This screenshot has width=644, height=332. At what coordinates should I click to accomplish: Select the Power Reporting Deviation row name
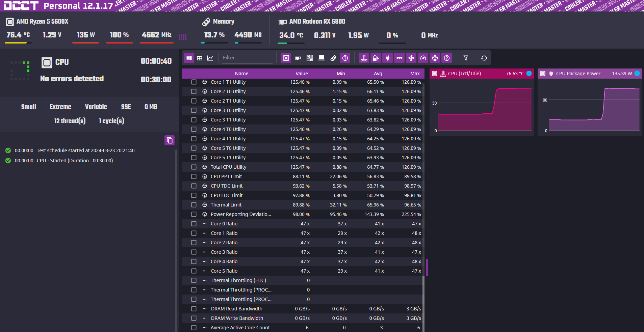(241, 214)
